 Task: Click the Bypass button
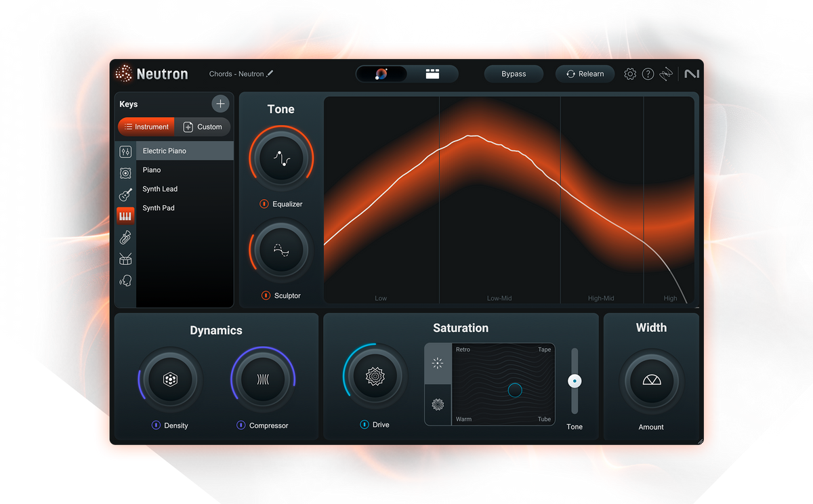(x=514, y=74)
